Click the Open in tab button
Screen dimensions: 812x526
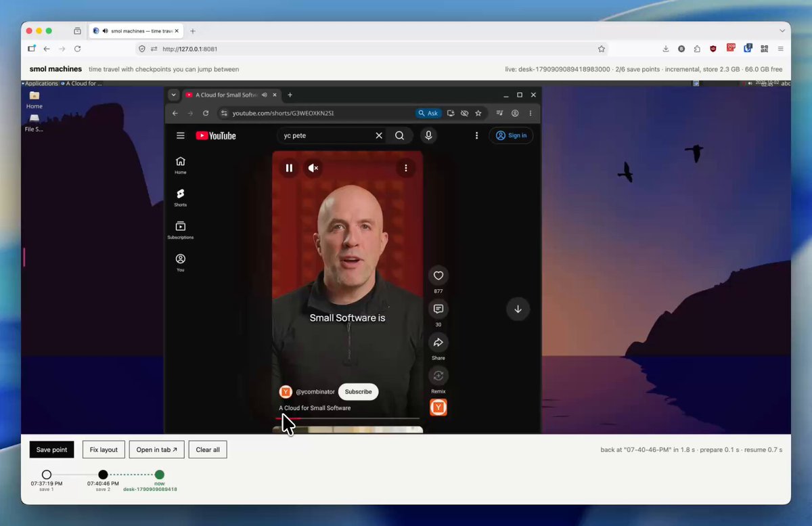(x=156, y=450)
